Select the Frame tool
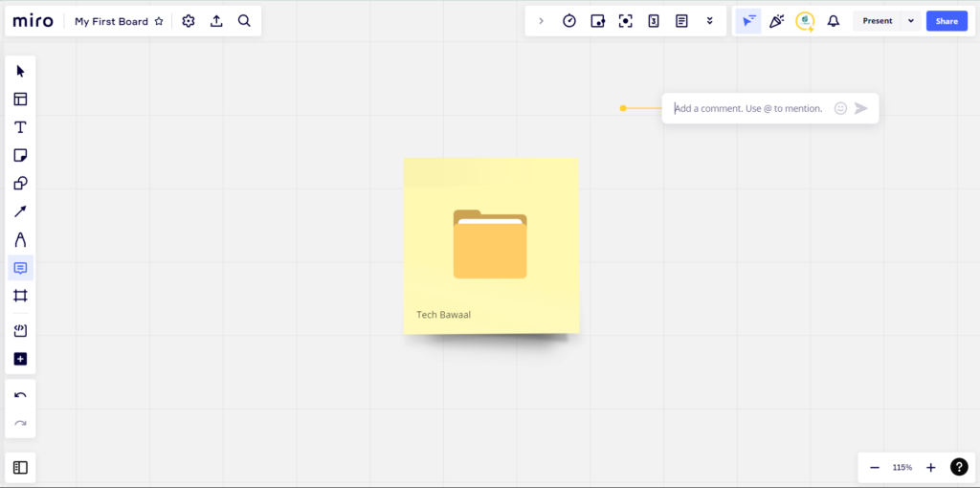 coord(20,296)
